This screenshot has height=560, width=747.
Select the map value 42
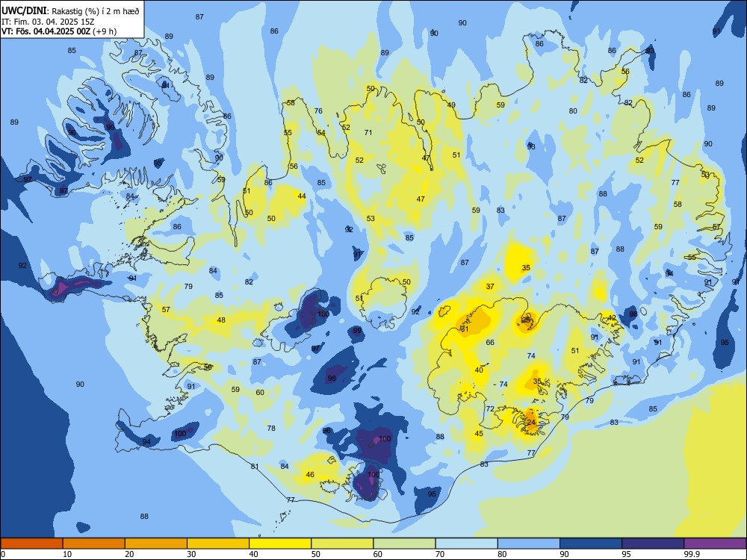point(612,317)
